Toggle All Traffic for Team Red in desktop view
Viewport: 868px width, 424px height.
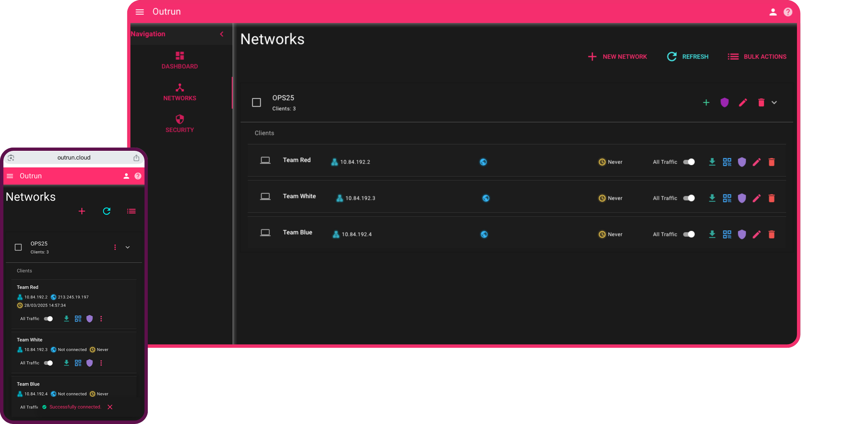click(689, 162)
